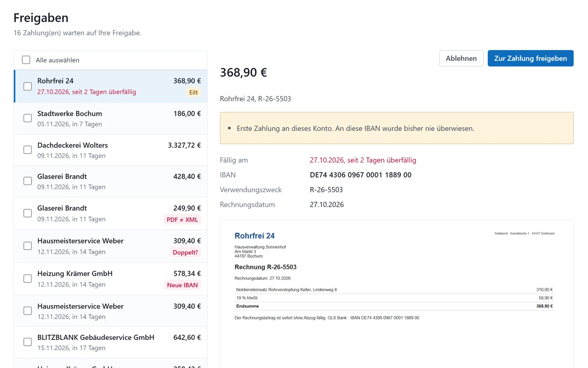Tick the Dachdeckerei Wolters checkbox

click(x=28, y=150)
